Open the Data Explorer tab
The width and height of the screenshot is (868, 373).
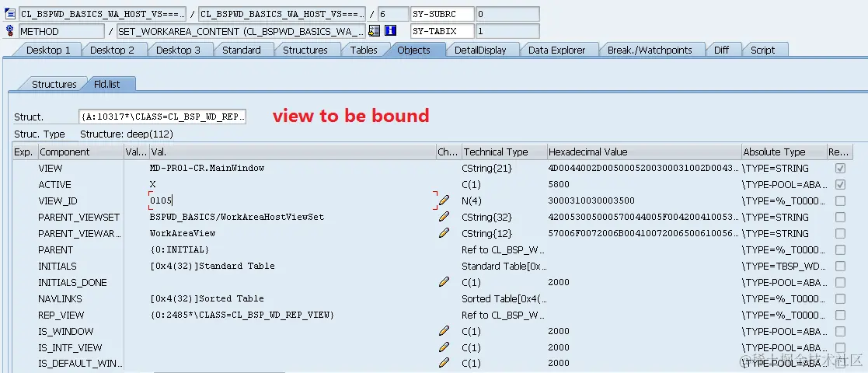point(556,50)
